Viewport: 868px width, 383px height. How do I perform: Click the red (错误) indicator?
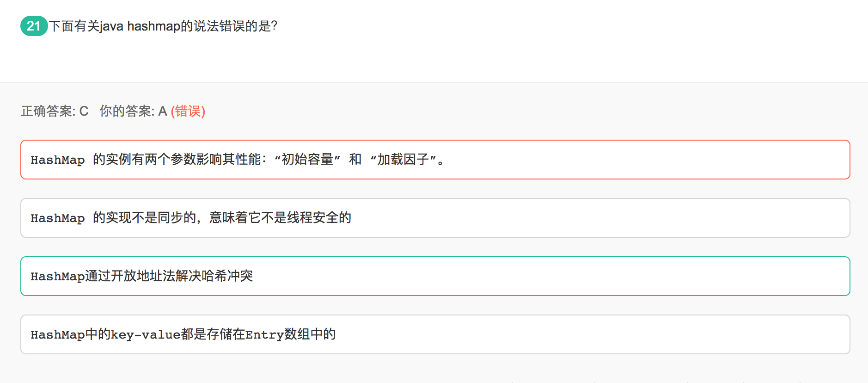[188, 111]
